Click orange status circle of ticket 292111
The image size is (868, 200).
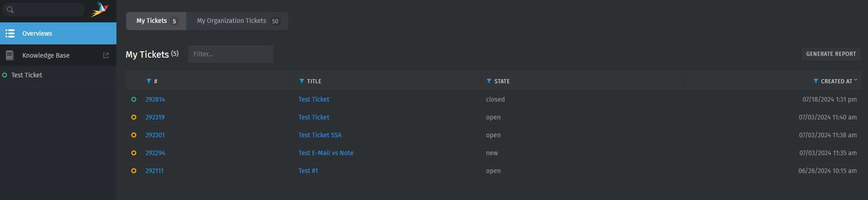pos(134,171)
